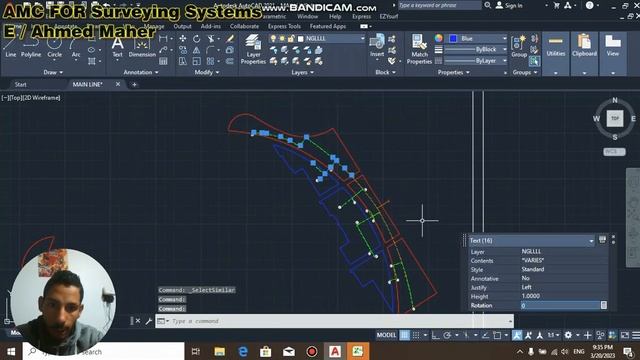Select the Stretch tool in Modify
The width and height of the screenshot is (640, 360).
[x=183, y=61]
